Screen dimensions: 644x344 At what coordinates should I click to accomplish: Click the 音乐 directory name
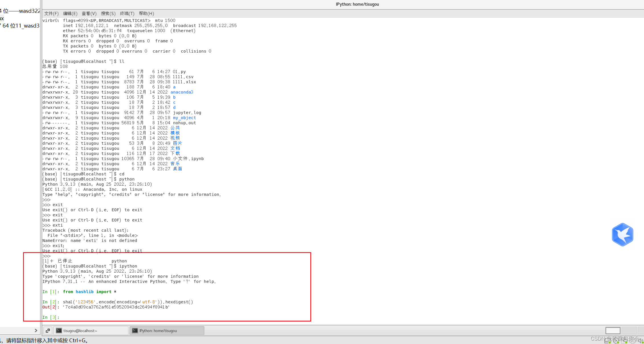(x=175, y=164)
